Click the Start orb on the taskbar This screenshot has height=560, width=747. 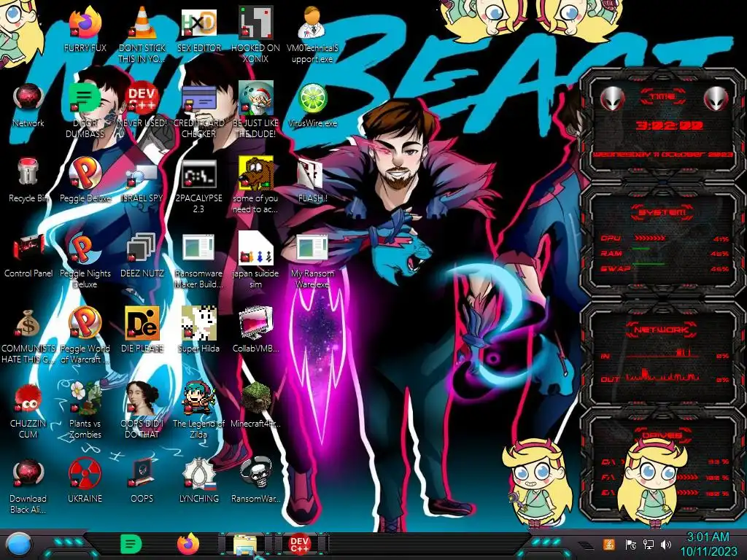[19, 545]
